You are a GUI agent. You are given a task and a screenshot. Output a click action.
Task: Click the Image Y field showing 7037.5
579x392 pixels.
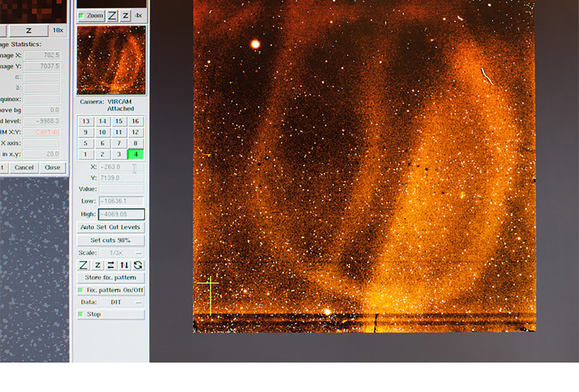[x=42, y=66]
